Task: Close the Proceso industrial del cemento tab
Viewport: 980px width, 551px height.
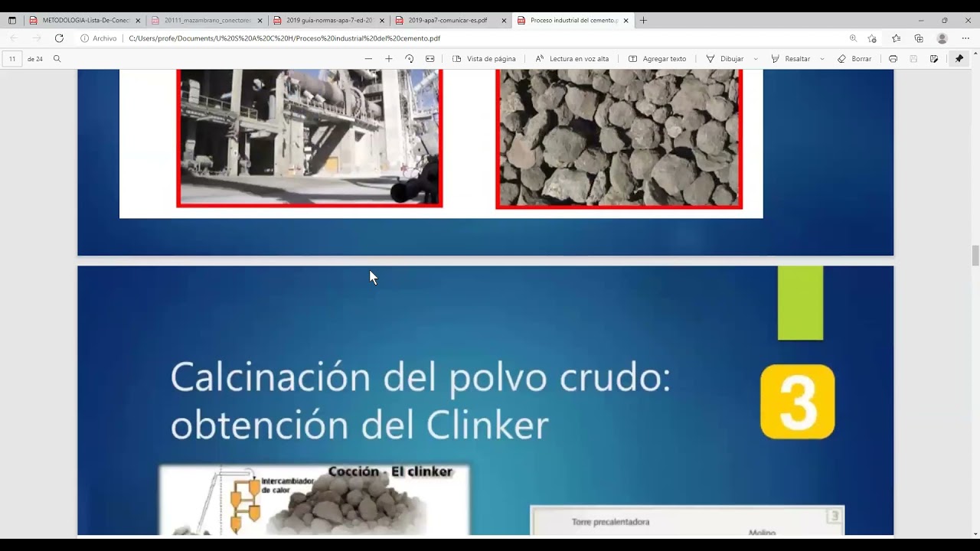Action: click(626, 21)
